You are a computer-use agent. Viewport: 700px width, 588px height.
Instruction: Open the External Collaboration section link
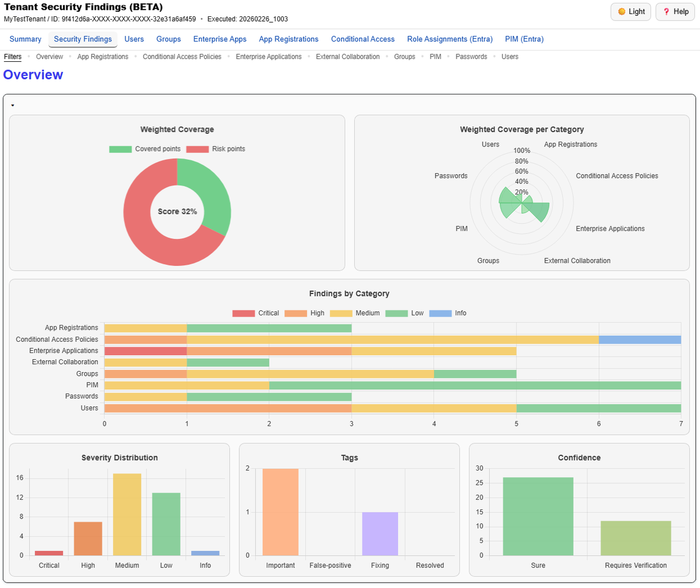point(348,57)
